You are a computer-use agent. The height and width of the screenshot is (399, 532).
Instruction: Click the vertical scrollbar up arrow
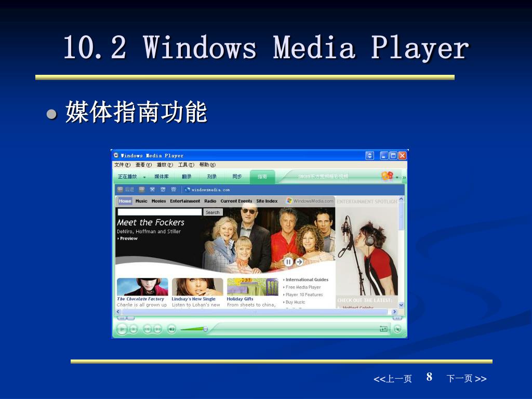tap(401, 199)
